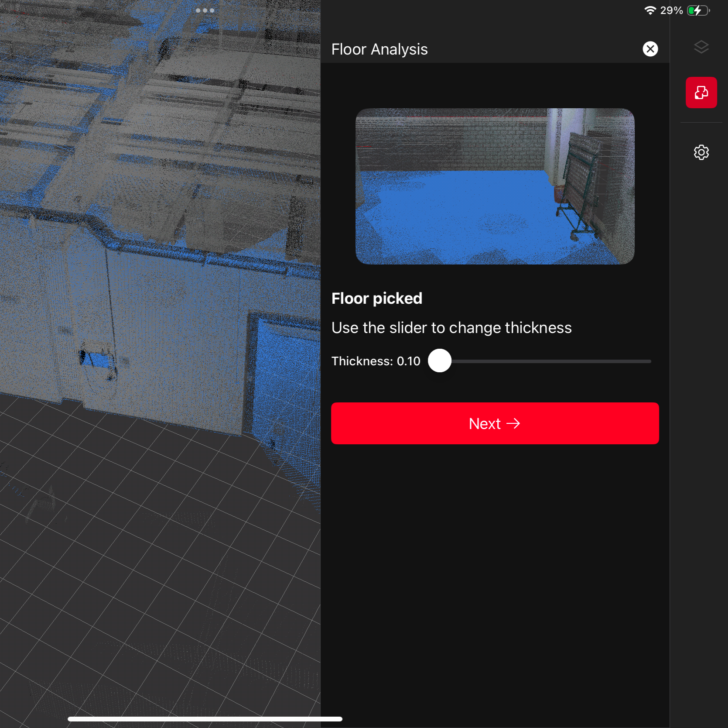Click the "Floor picked" heading
The width and height of the screenshot is (728, 728).
(x=376, y=299)
